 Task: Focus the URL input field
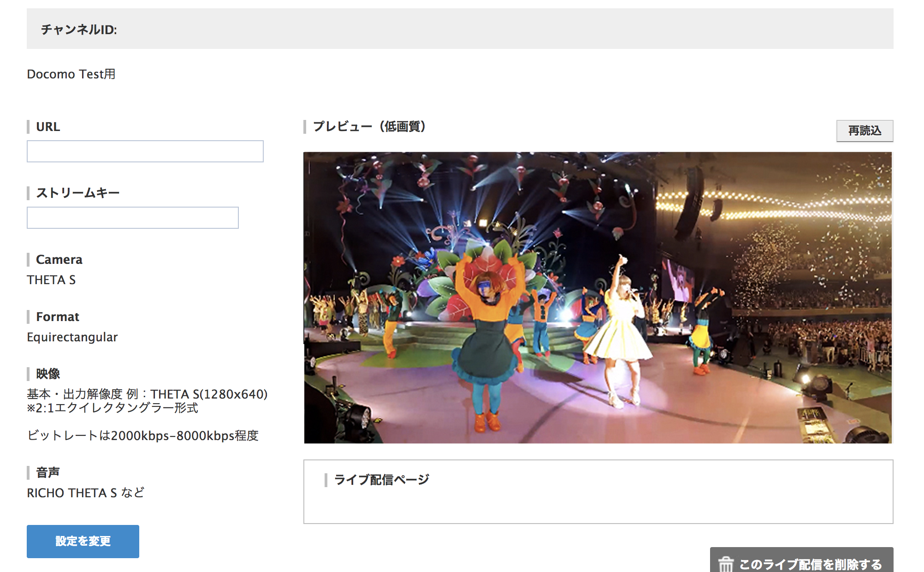tap(145, 151)
